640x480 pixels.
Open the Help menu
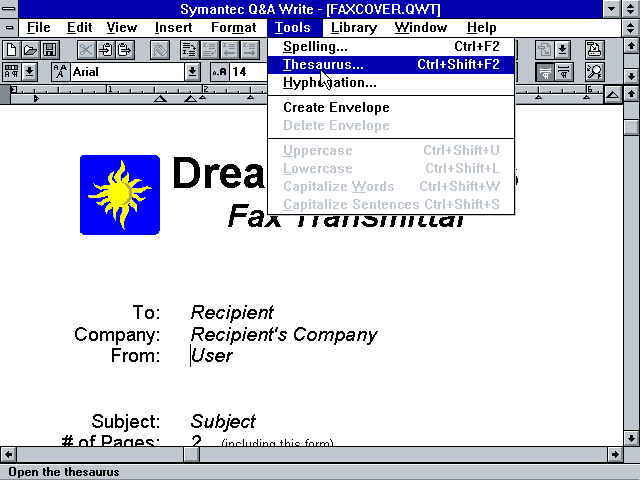[x=482, y=27]
